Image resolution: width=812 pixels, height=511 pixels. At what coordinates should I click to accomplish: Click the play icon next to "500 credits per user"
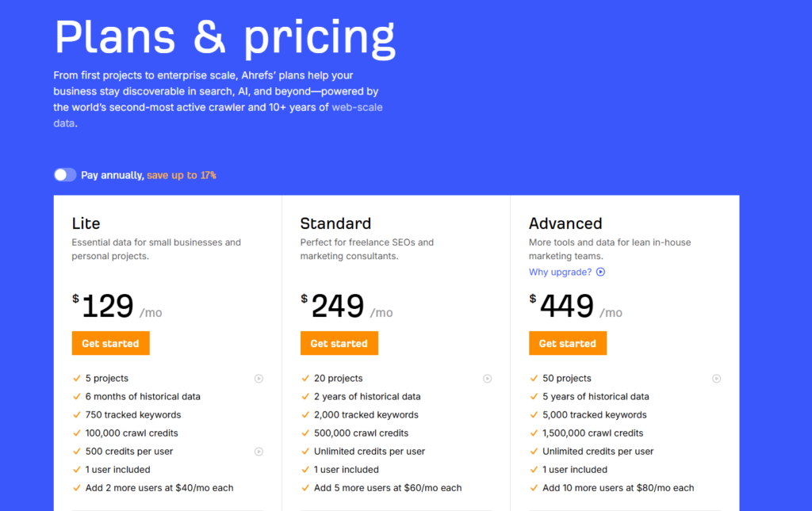click(x=259, y=451)
